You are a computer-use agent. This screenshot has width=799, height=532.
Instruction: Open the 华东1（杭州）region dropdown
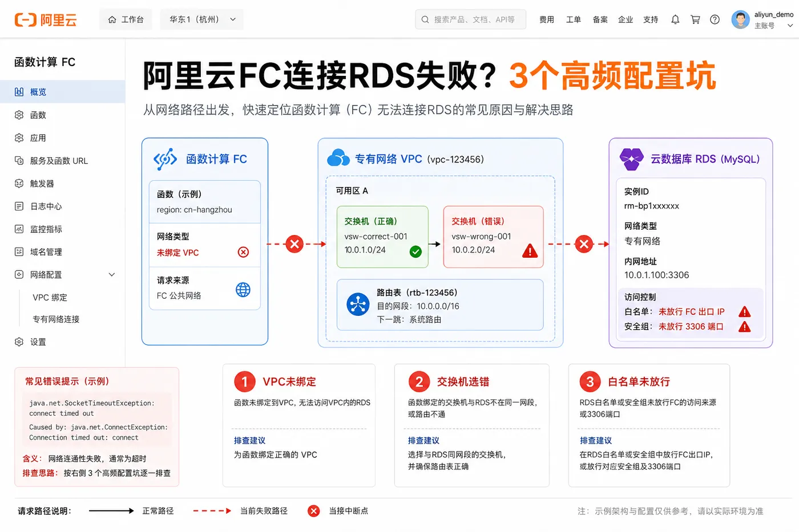pos(202,19)
